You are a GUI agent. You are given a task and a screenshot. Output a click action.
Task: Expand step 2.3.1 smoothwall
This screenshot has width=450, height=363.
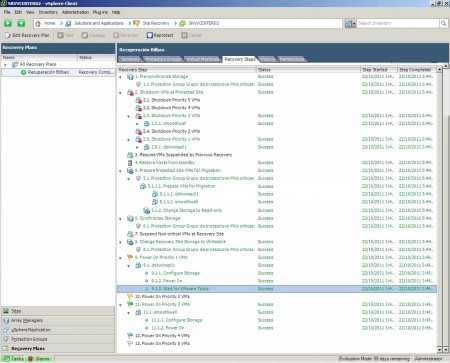click(x=137, y=124)
